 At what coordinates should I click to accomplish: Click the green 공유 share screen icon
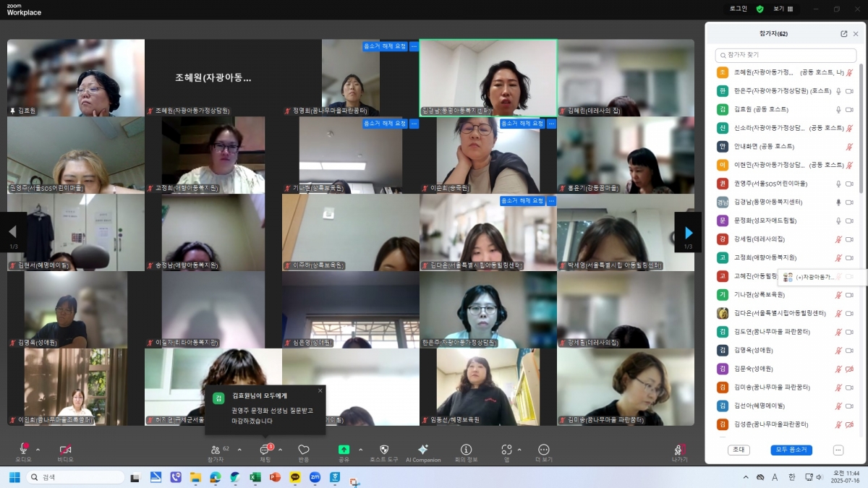(x=344, y=450)
